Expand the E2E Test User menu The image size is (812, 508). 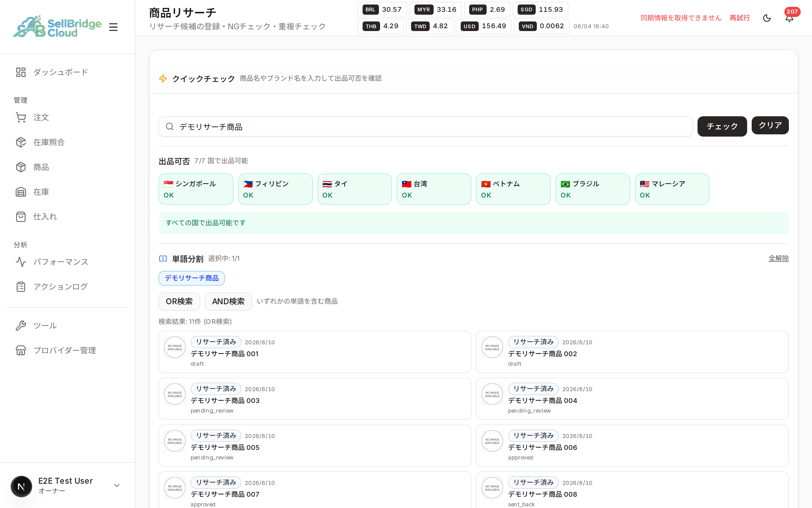(67, 485)
